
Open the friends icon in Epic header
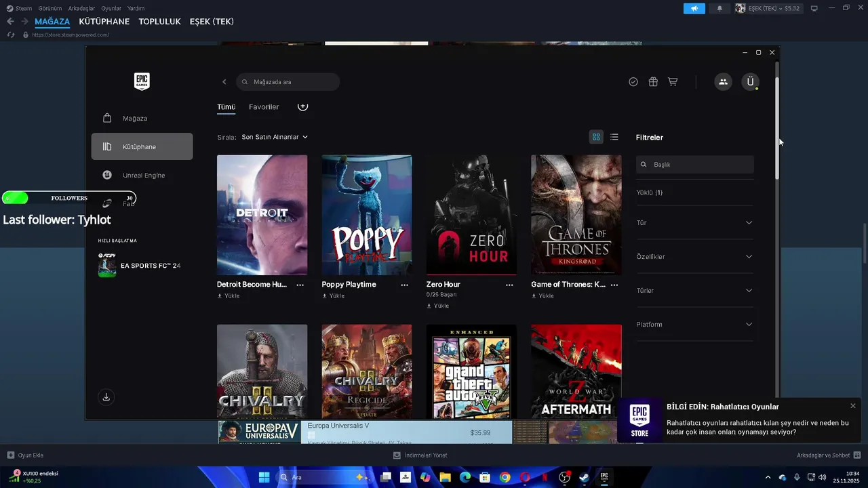pos(723,82)
